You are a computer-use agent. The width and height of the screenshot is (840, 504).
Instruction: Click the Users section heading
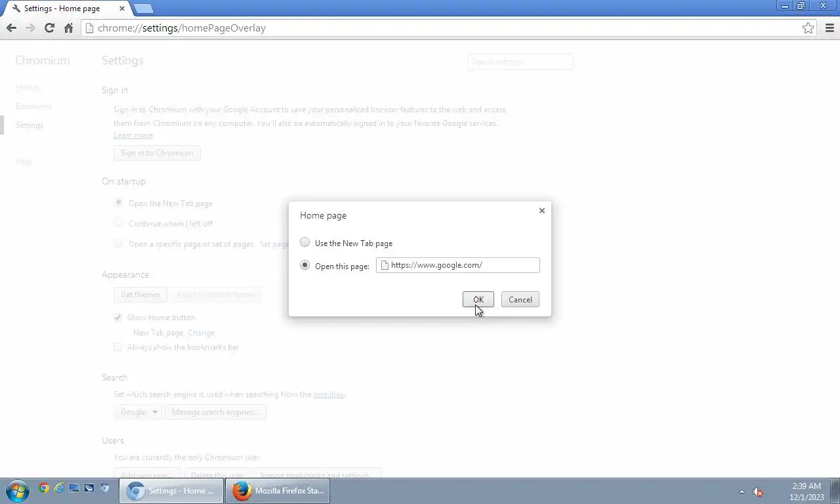click(113, 440)
